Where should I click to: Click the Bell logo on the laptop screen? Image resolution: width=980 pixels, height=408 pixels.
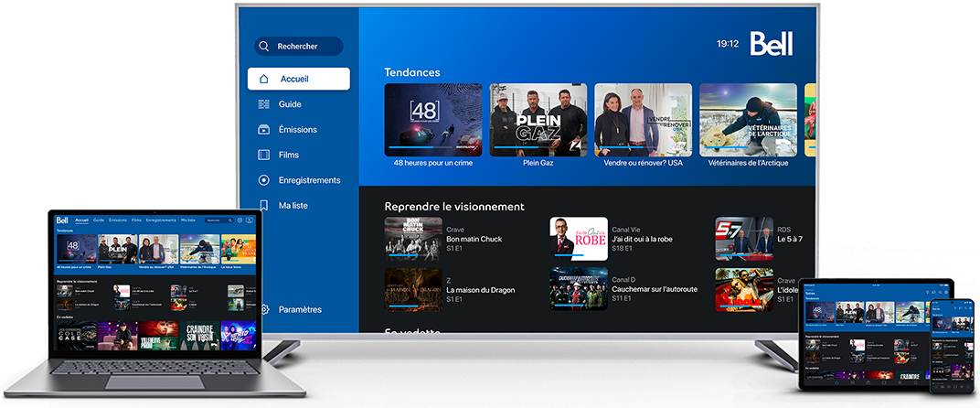pos(62,220)
